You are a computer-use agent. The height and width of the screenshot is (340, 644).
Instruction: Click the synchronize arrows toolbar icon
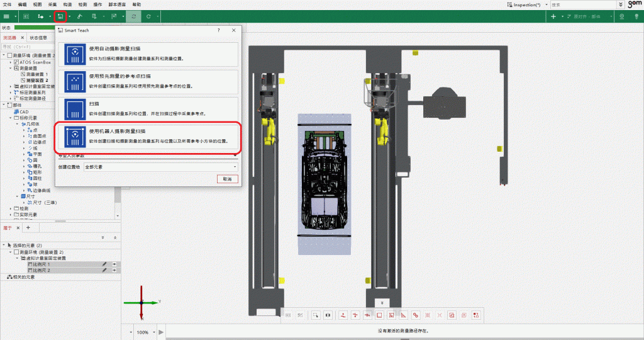pos(133,16)
